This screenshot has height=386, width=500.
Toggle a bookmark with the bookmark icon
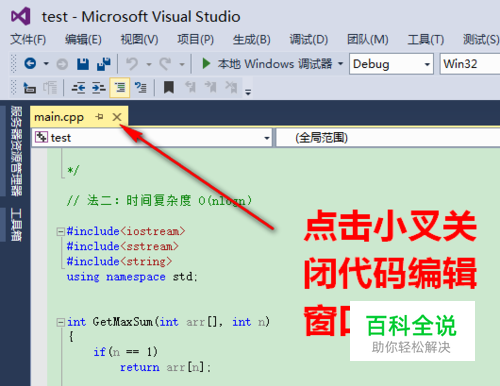coord(169,88)
